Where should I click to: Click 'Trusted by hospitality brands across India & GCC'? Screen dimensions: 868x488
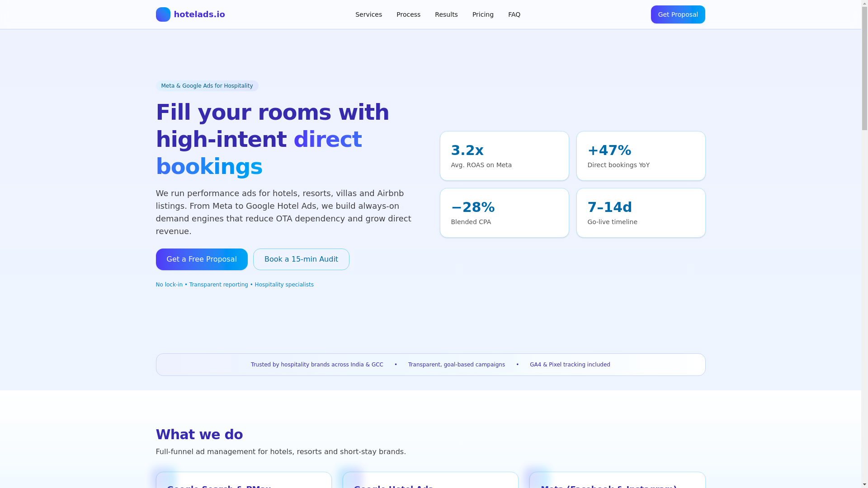coord(317,365)
